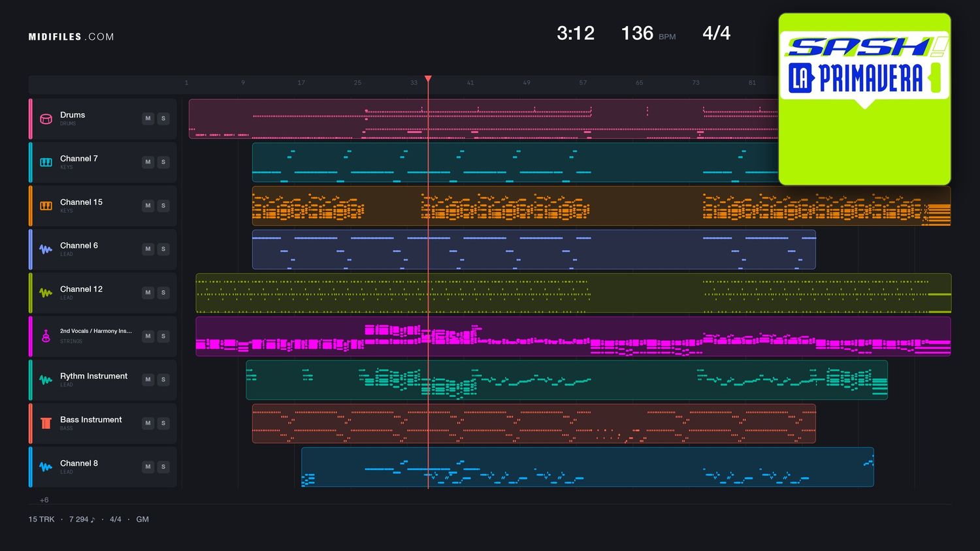Click the 2nd Vocals strings instrument icon
Viewport: 980px width, 551px height.
[46, 336]
